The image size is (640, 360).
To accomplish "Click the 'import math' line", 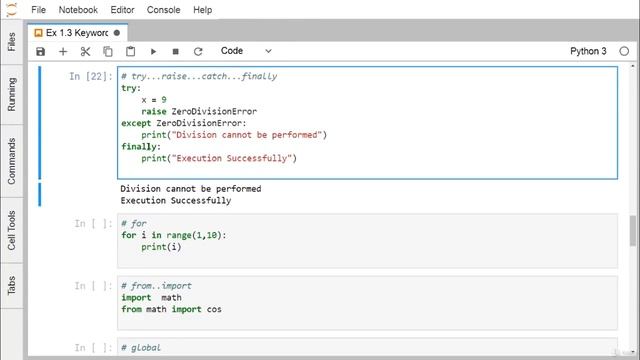I will tap(151, 298).
